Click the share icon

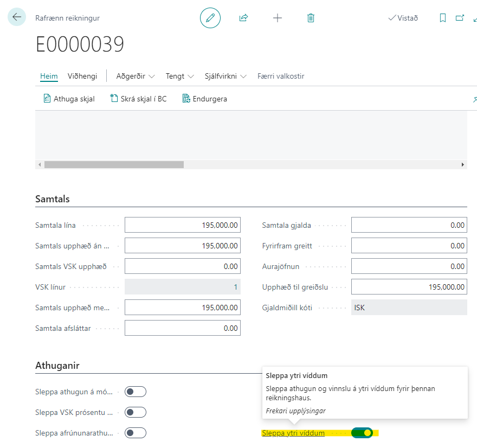click(x=243, y=18)
